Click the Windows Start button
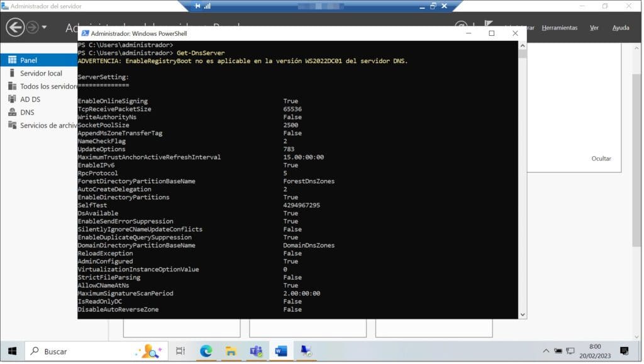Image resolution: width=644 pixels, height=364 pixels. pos(12,351)
